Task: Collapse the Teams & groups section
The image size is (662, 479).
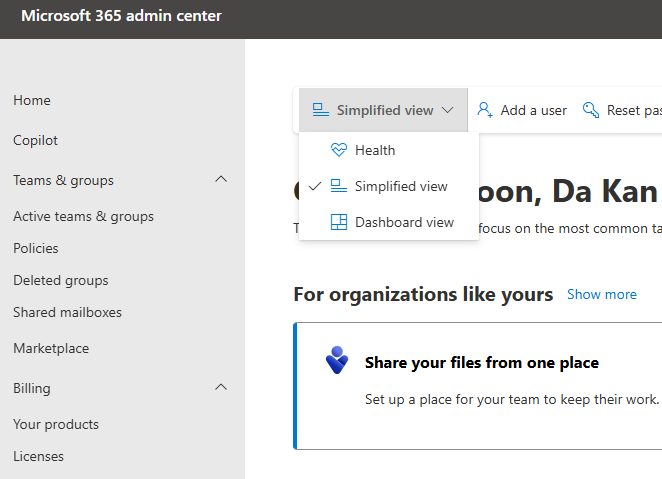Action: click(x=221, y=179)
